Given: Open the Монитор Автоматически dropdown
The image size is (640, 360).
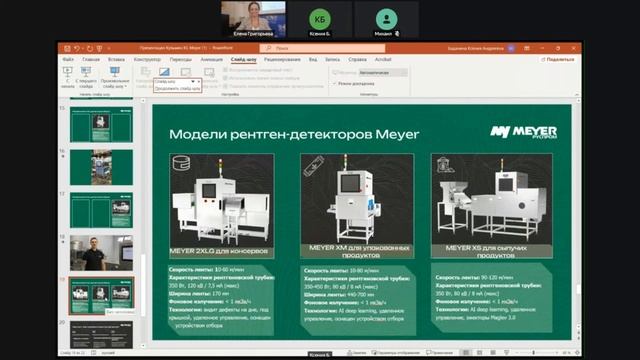Looking at the screenshot, I should pos(383,73).
